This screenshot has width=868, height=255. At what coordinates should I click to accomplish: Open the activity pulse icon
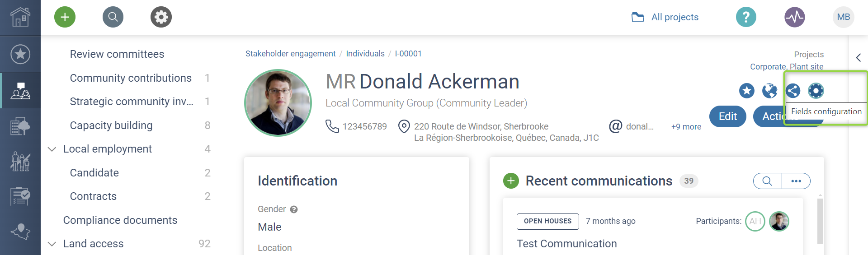pyautogui.click(x=794, y=17)
